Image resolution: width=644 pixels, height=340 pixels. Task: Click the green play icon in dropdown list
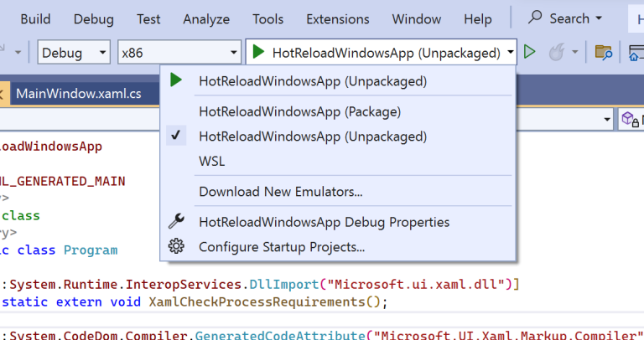[176, 81]
